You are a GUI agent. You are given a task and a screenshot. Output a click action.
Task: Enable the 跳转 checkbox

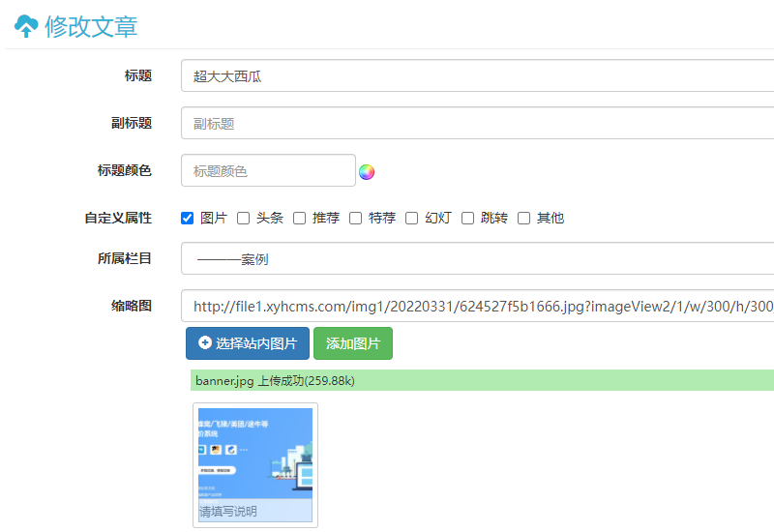pos(468,219)
